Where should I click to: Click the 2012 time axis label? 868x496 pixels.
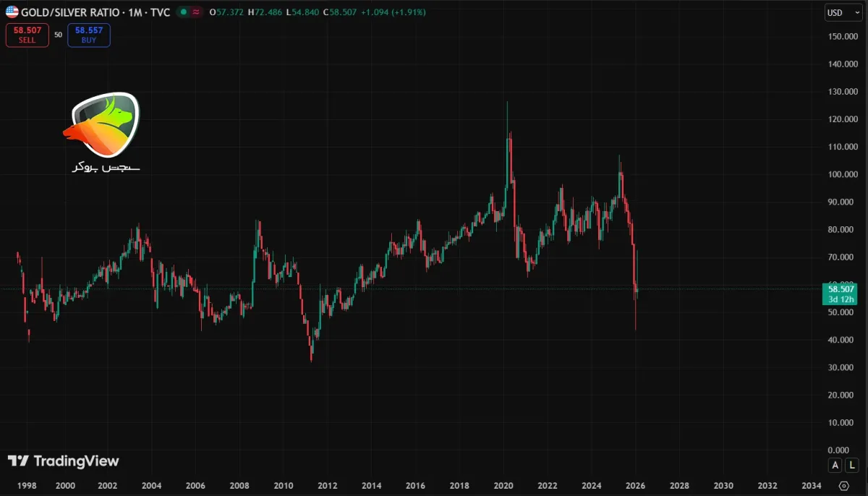point(328,486)
